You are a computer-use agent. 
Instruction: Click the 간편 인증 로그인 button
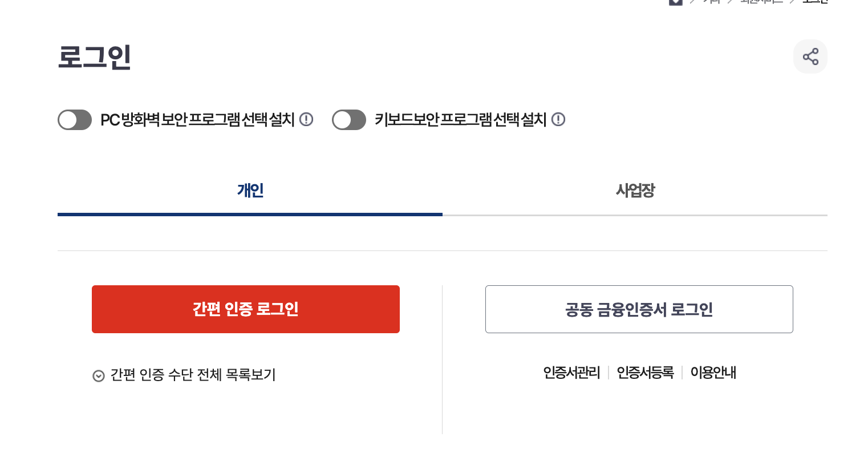(x=246, y=309)
